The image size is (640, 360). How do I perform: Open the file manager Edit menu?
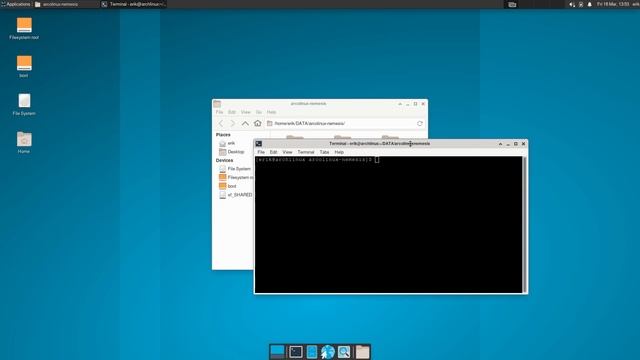[232, 112]
